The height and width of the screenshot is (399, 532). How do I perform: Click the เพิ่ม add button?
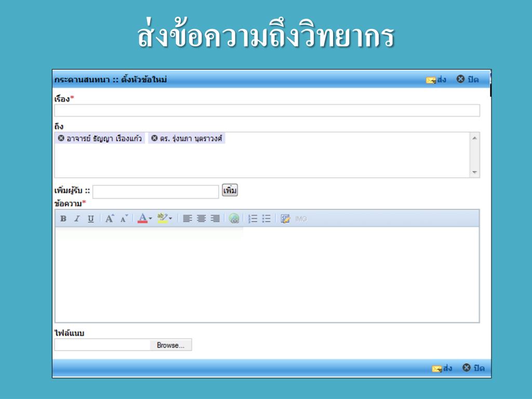pos(230,190)
